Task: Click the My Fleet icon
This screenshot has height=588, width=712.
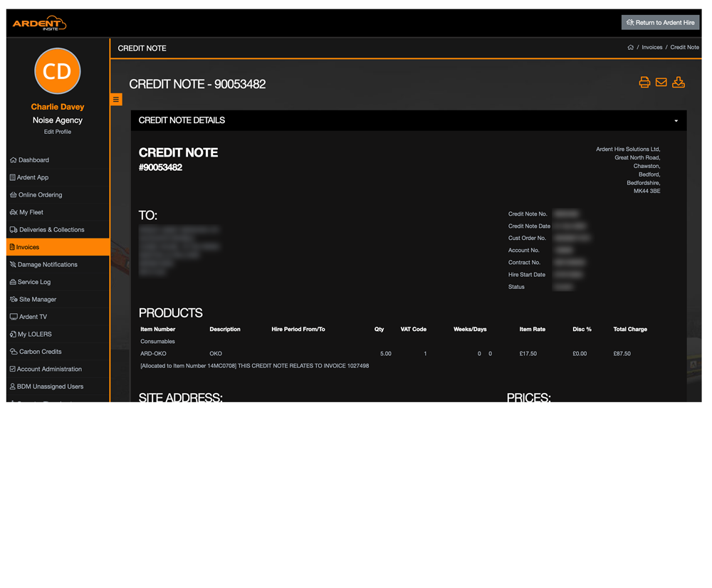Action: (14, 212)
